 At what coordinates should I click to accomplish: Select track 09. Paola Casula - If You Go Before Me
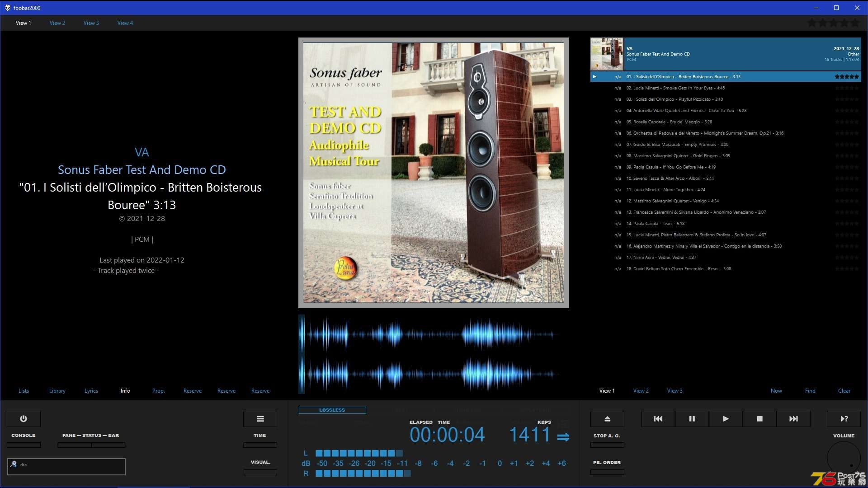pos(726,167)
